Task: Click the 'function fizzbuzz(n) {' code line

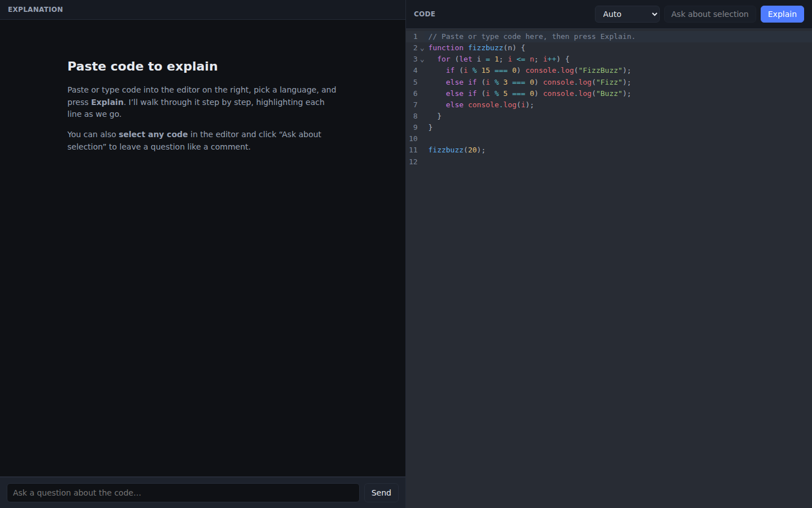Action: click(x=477, y=48)
